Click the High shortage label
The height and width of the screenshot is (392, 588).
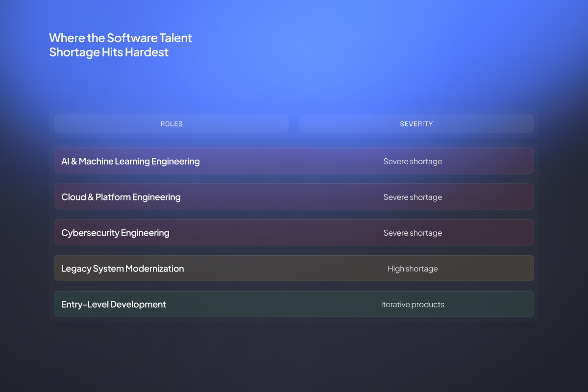pyautogui.click(x=413, y=268)
